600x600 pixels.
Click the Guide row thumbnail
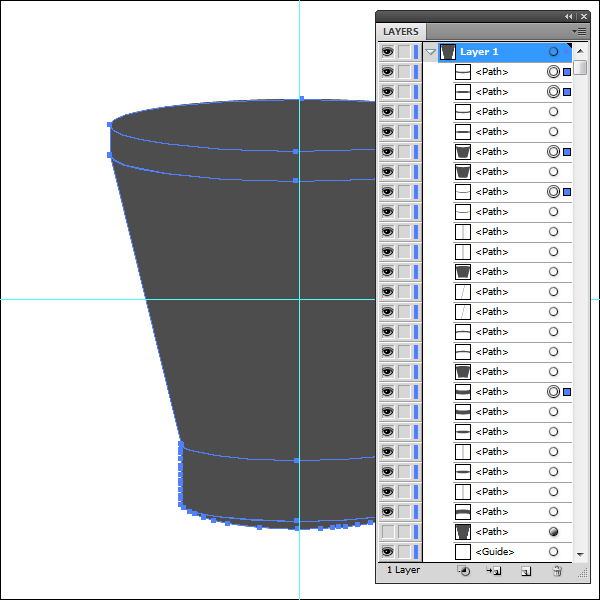[463, 551]
